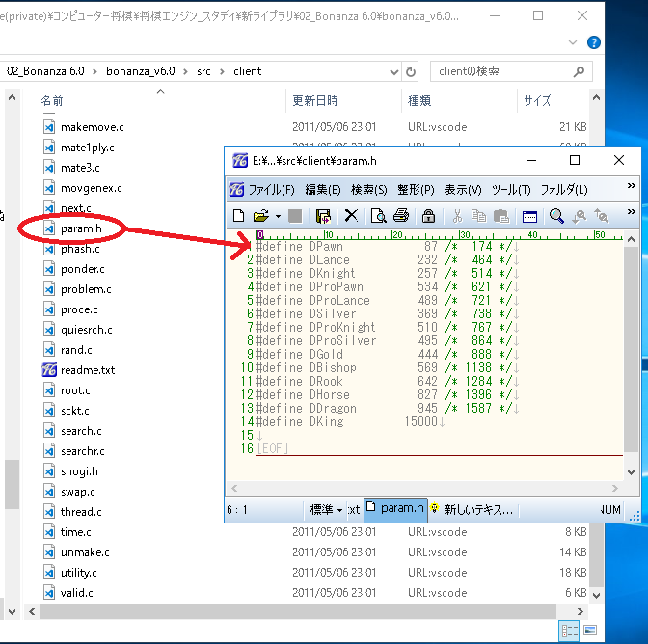Open the 表示(V) menu
The image size is (648, 644).
point(463,190)
